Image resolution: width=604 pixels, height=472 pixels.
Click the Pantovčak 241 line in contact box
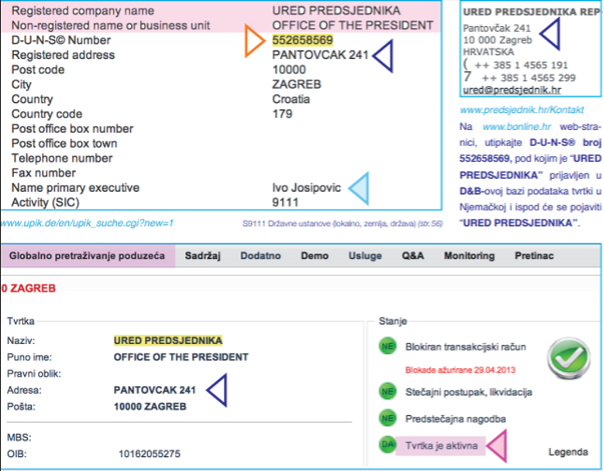point(497,28)
